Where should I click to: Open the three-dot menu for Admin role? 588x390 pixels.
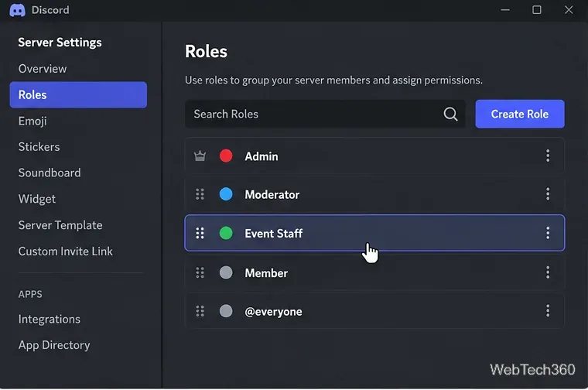click(548, 156)
